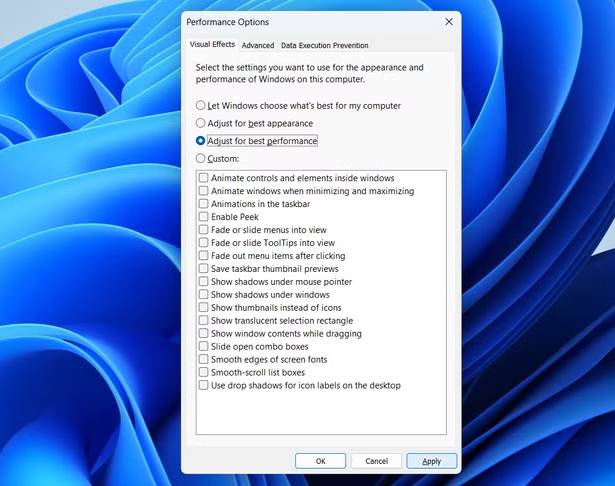Check Fade or slide ToolTips into view
The height and width of the screenshot is (486, 615).
(x=203, y=243)
